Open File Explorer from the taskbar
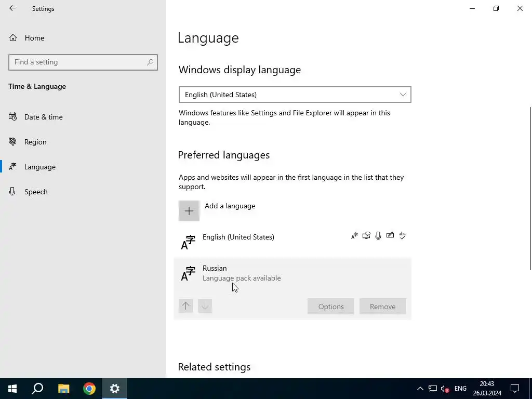Screen dimensions: 532x399 tap(63, 389)
